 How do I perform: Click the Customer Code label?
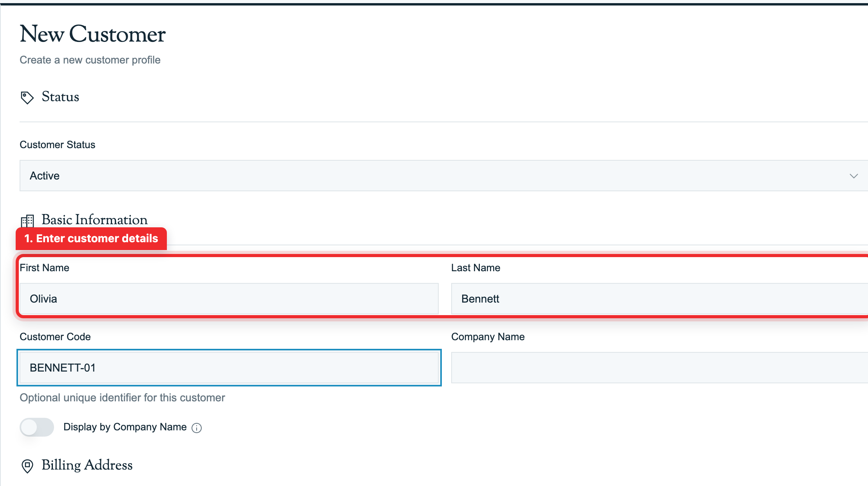coord(55,337)
